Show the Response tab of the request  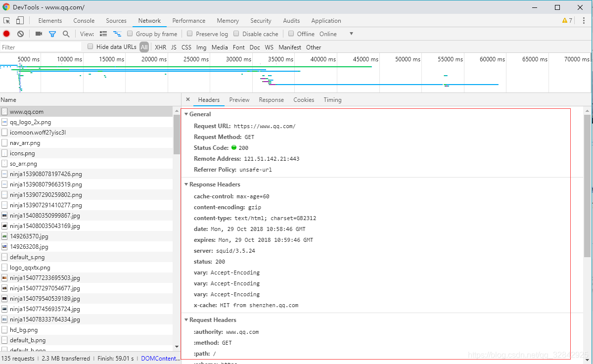[x=271, y=100]
